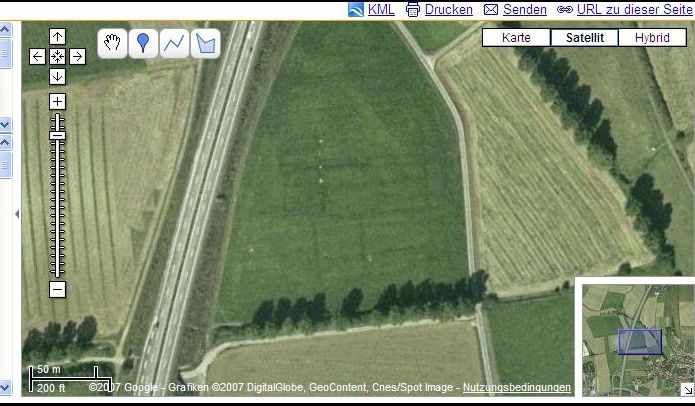The image size is (695, 406).
Task: Select the hand pan tool
Action: [x=112, y=43]
